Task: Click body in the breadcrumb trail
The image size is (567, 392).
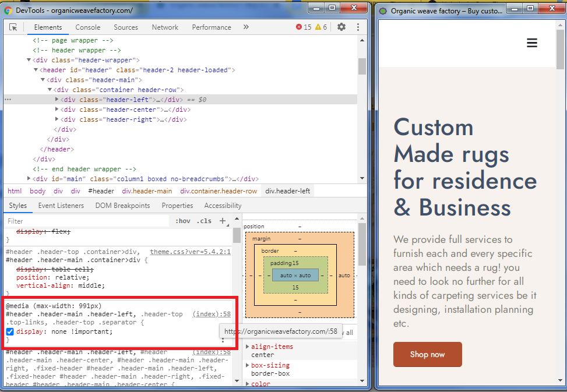Action: coord(38,191)
